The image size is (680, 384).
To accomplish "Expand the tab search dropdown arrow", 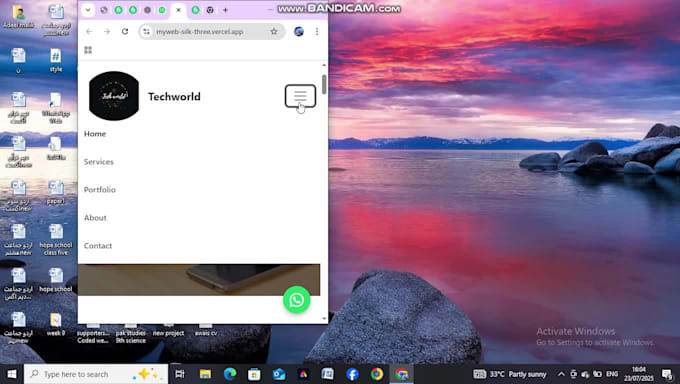I will coord(88,10).
